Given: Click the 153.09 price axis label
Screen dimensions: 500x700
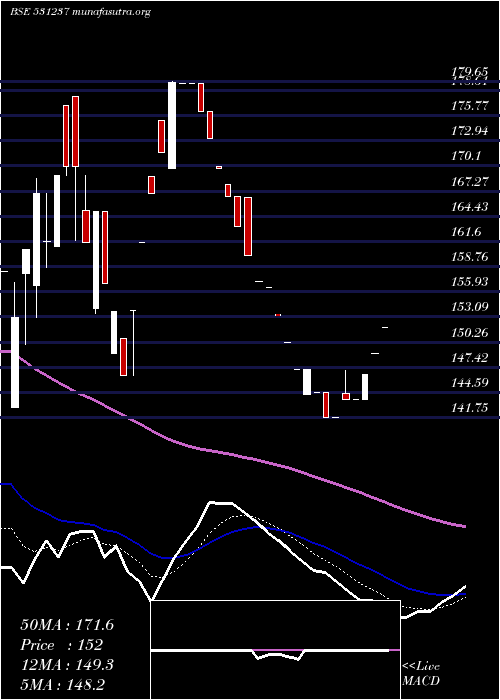Looking at the screenshot, I should 470,307.
